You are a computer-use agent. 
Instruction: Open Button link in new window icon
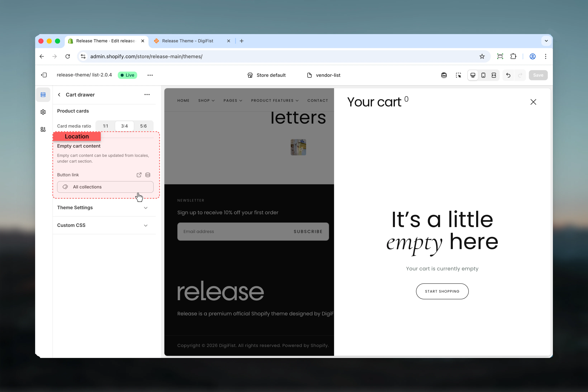pos(139,175)
